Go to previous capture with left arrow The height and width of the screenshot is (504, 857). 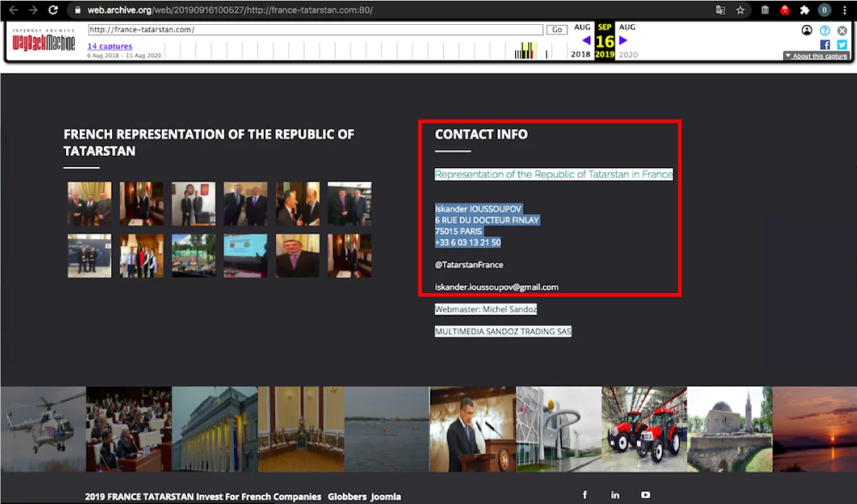click(586, 40)
